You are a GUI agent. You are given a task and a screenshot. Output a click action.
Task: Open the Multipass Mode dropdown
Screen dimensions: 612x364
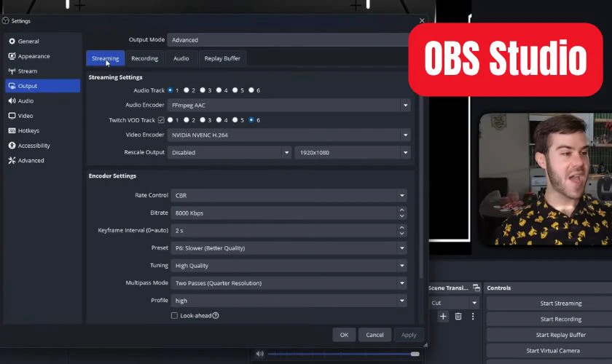pyautogui.click(x=289, y=283)
